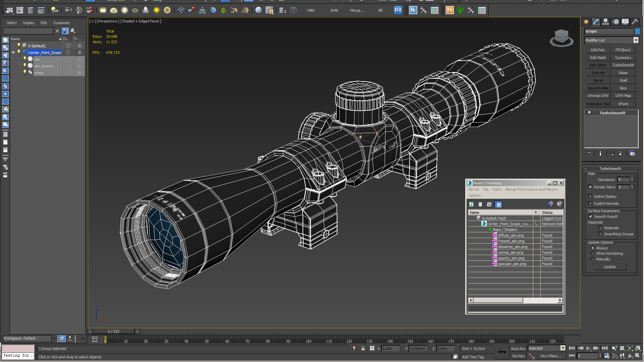Click the Zoom Extents Selected icon
This screenshot has height=362, width=644.
[630, 349]
